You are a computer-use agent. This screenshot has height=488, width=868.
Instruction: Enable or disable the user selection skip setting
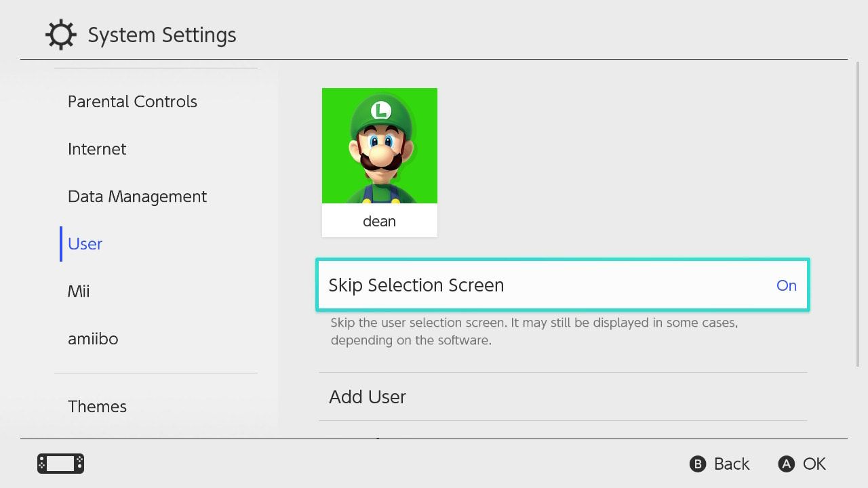(562, 285)
